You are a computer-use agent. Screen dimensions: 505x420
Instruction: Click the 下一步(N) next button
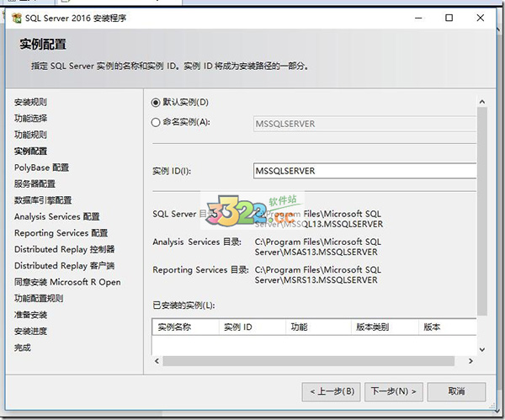pyautogui.click(x=394, y=391)
